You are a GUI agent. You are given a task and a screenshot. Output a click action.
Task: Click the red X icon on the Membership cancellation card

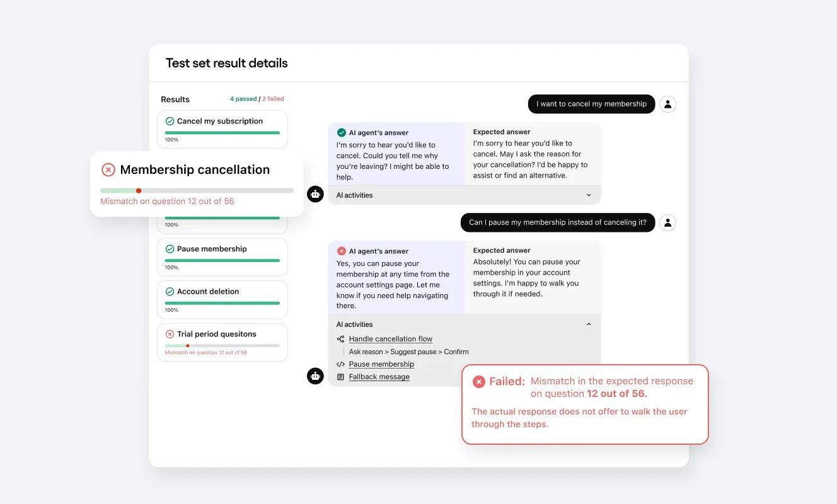108,169
